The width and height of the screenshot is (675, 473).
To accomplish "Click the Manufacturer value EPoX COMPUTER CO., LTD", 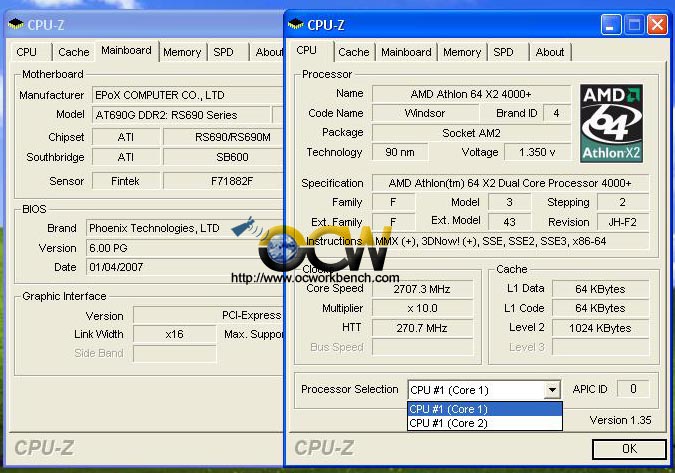I will click(188, 95).
